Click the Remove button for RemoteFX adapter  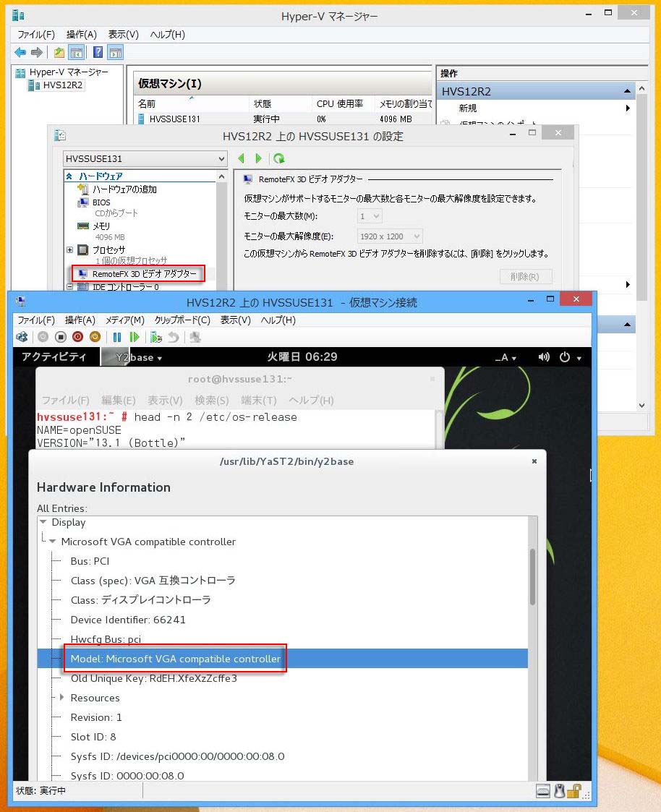click(x=526, y=276)
